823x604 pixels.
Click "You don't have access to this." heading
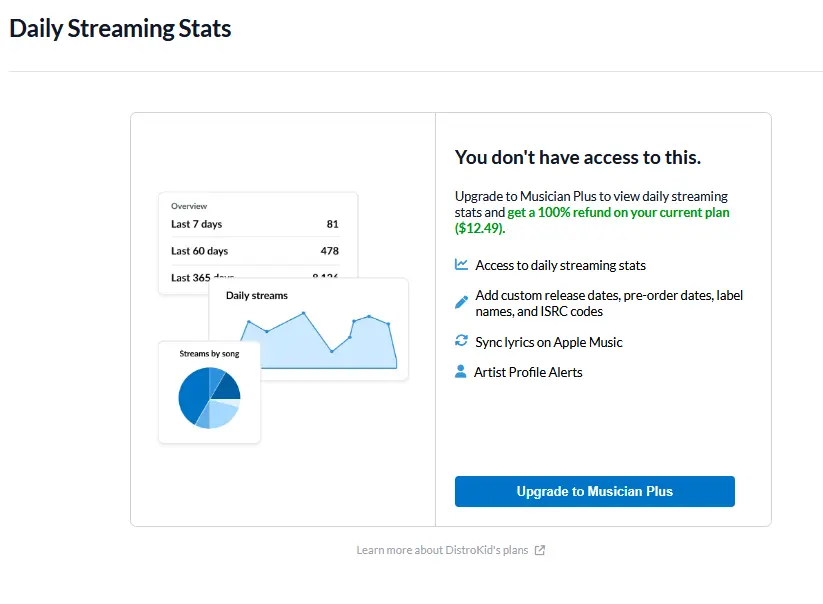[x=578, y=157]
